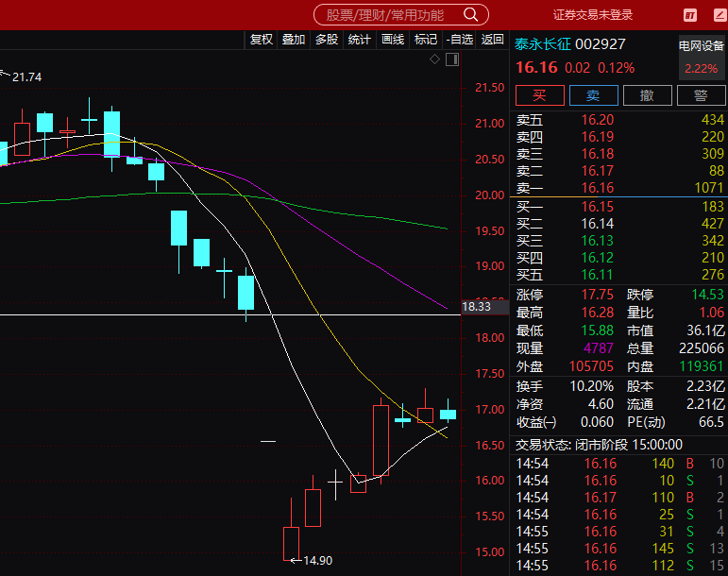Click the 返回 button
Viewport: 728px width, 576px height.
coord(493,40)
